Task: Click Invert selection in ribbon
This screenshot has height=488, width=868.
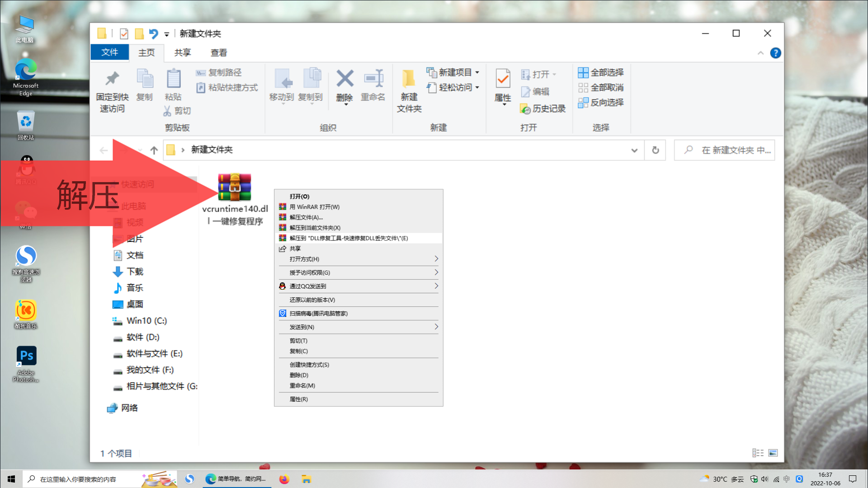Action: (601, 103)
